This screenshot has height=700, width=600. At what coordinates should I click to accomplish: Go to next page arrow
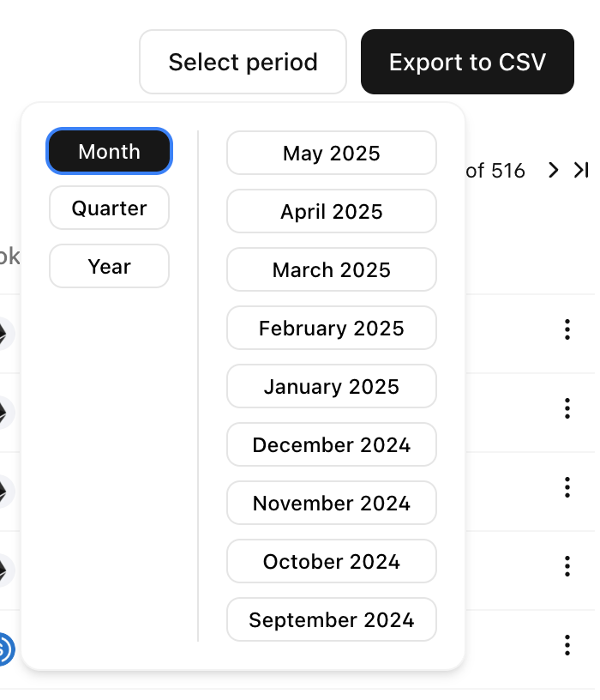pyautogui.click(x=553, y=170)
